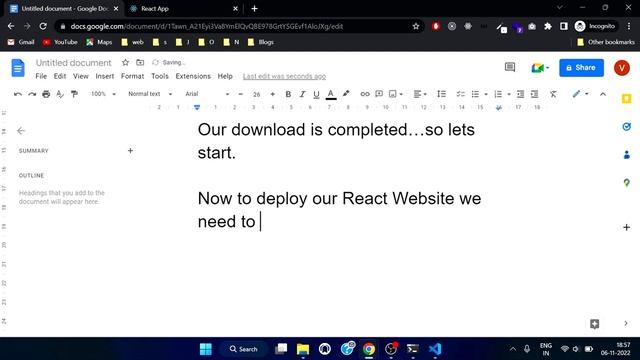The image size is (640, 360).
Task: Apply bulleted list formatting
Action: point(475,94)
